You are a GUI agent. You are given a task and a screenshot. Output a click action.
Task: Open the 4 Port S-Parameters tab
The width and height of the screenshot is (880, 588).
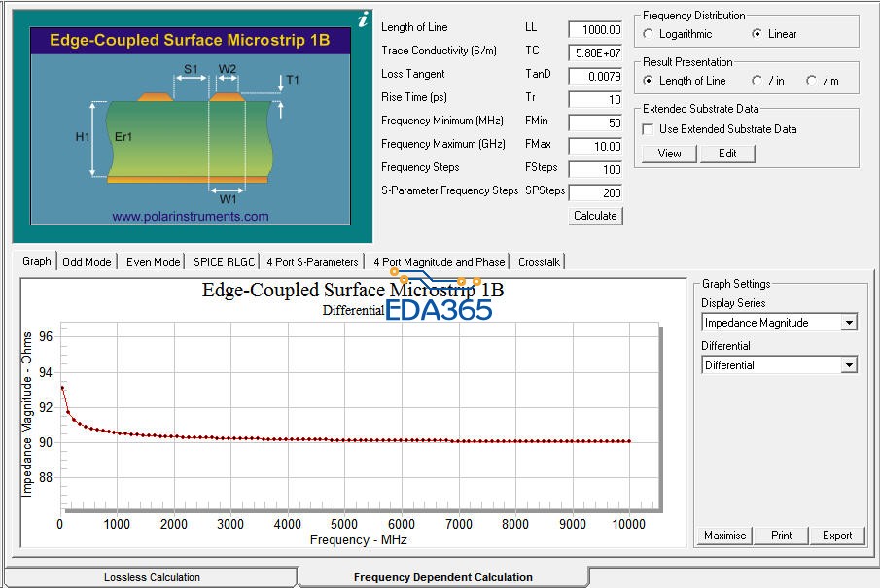(312, 262)
